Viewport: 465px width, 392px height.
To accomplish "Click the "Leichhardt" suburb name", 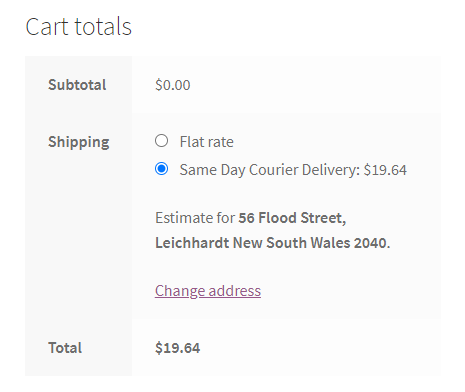I will [x=192, y=243].
